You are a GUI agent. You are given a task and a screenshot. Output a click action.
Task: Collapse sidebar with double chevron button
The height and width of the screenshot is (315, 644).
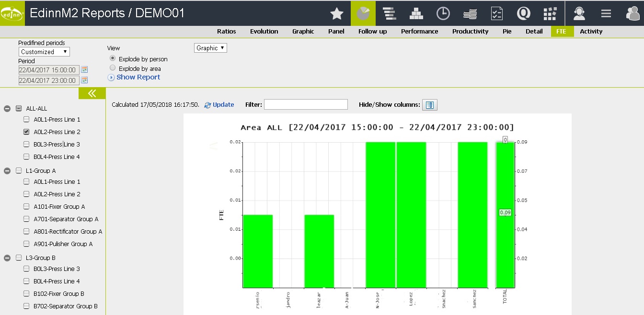coord(92,93)
